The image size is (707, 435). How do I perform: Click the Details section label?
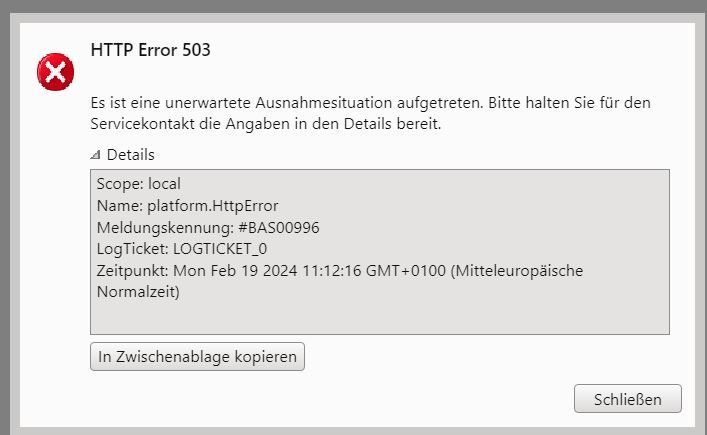point(130,155)
